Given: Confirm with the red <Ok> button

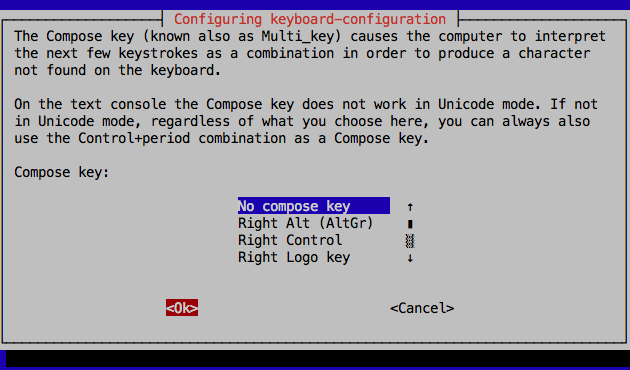Looking at the screenshot, I should (x=182, y=308).
